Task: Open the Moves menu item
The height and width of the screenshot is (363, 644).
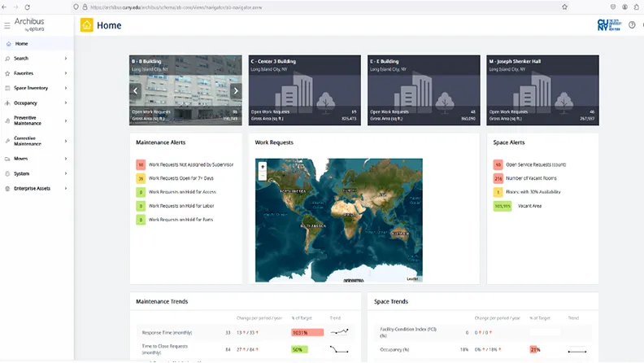Action: click(x=37, y=159)
